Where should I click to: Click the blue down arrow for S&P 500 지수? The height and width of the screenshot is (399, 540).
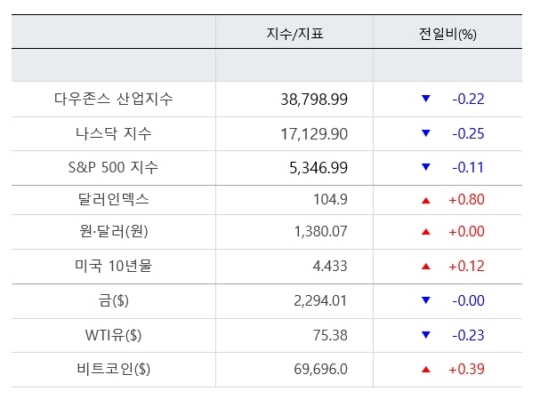pyautogui.click(x=426, y=167)
